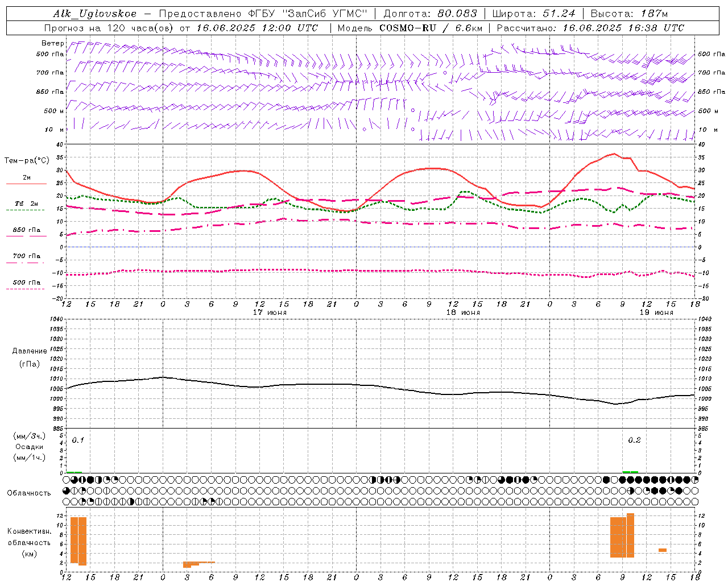Select the 'Долгота: 80.083' header field
Viewport: 728px width, 582px height.
[x=431, y=14]
